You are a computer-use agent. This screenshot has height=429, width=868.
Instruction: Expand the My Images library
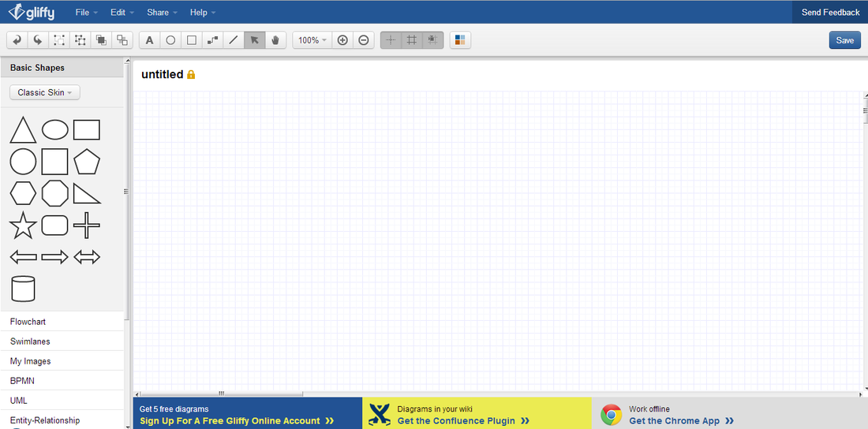click(62, 361)
